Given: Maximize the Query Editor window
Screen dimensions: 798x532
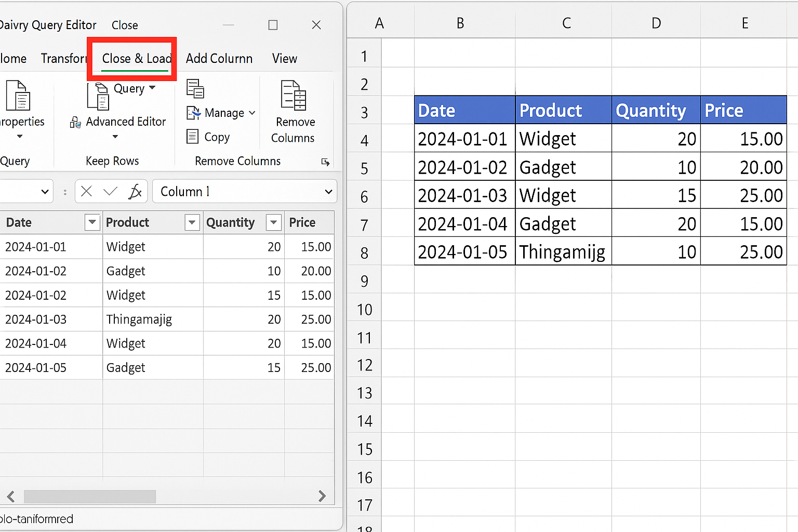Looking at the screenshot, I should pyautogui.click(x=273, y=25).
